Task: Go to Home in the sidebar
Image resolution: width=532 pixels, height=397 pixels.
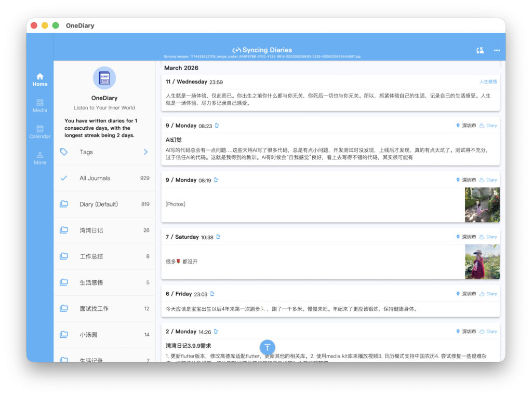Action: pos(40,79)
